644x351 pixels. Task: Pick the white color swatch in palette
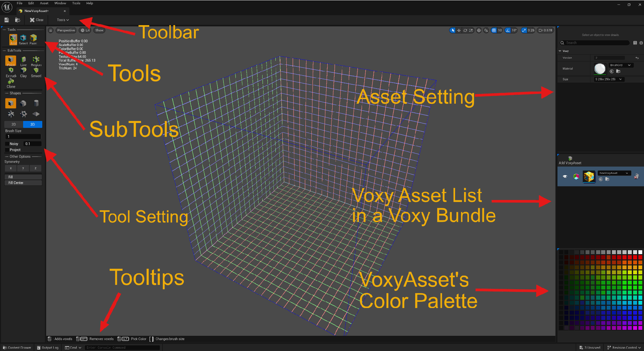pos(640,252)
